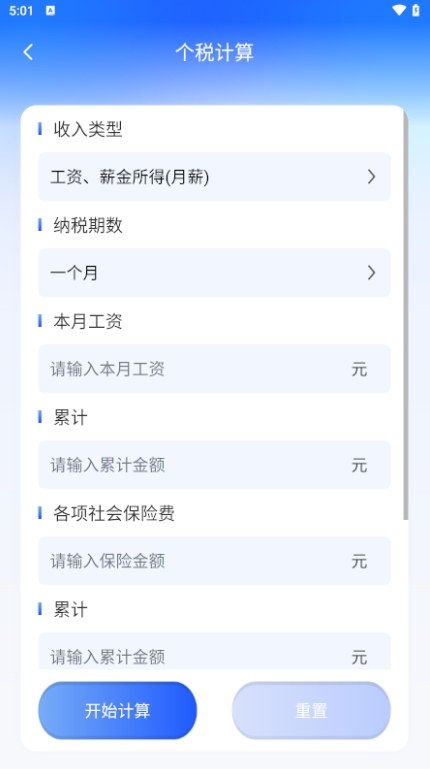Viewport: 430px width, 769px height.
Task: Tap the 元 unit label beside the 本月工资 input
Action: point(359,369)
